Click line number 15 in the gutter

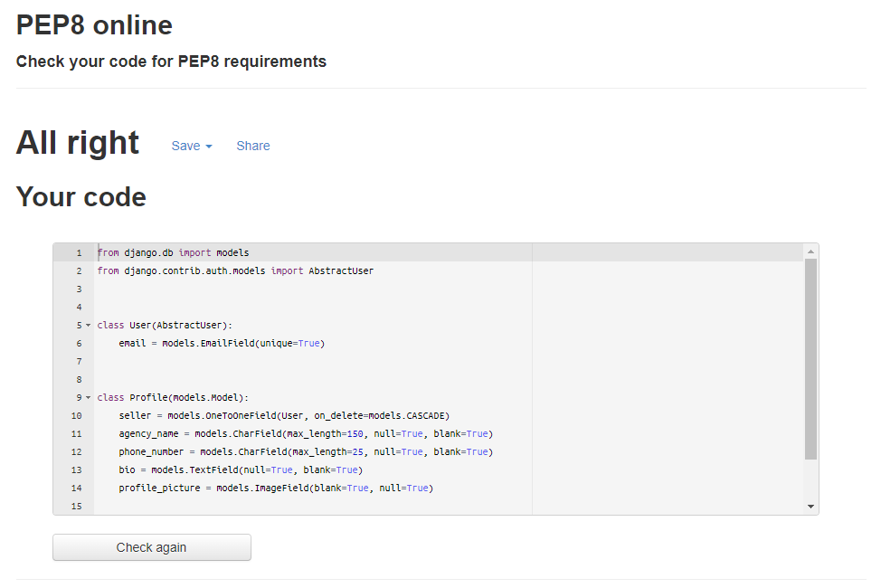(x=78, y=506)
